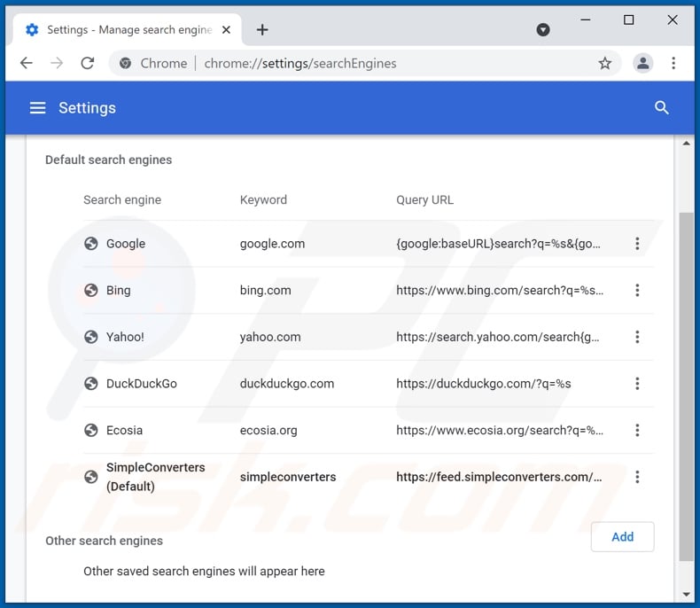This screenshot has width=700, height=608.
Task: Click the globe icon beside Google
Action: click(x=91, y=244)
